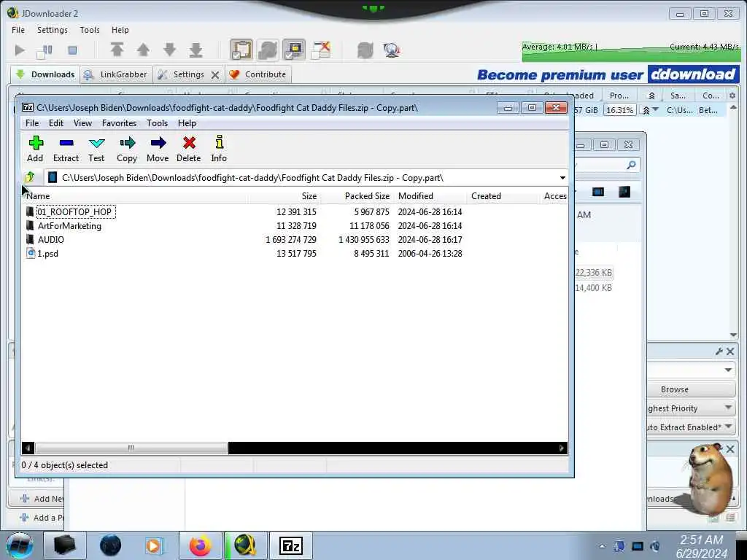The height and width of the screenshot is (560, 747).
Task: Click the search magnifier in background window
Action: pyautogui.click(x=631, y=165)
